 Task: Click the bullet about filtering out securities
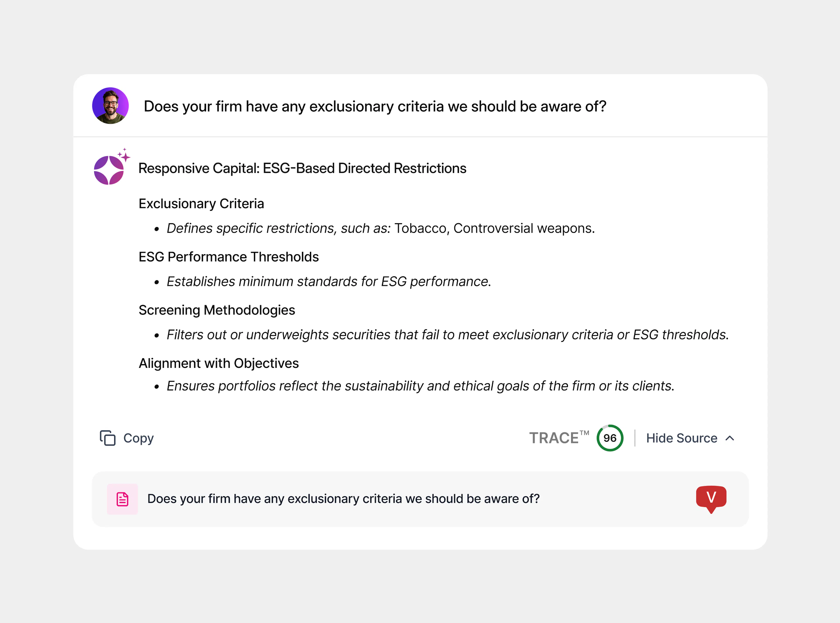tap(448, 335)
